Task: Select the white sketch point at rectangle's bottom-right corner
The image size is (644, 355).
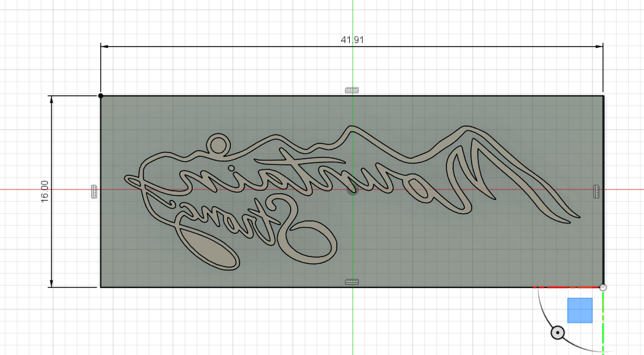Action: 603,287
